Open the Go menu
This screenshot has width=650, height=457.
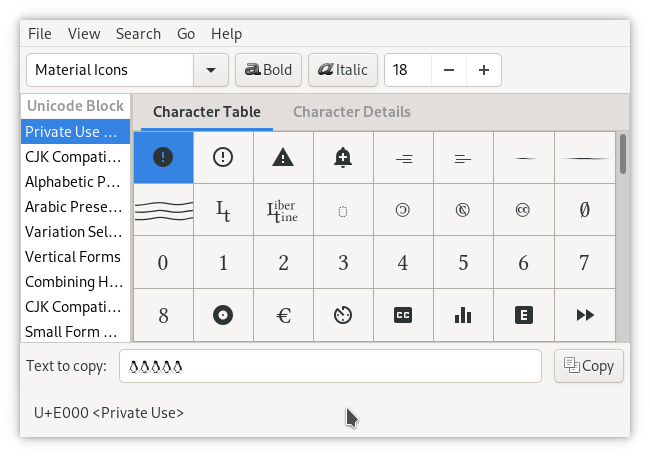pos(186,34)
